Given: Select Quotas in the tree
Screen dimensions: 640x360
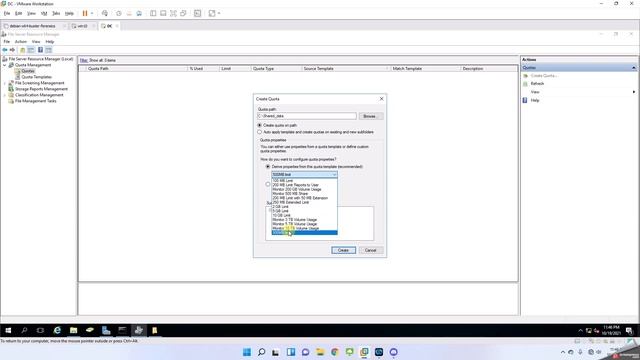Looking at the screenshot, I should 28,71.
